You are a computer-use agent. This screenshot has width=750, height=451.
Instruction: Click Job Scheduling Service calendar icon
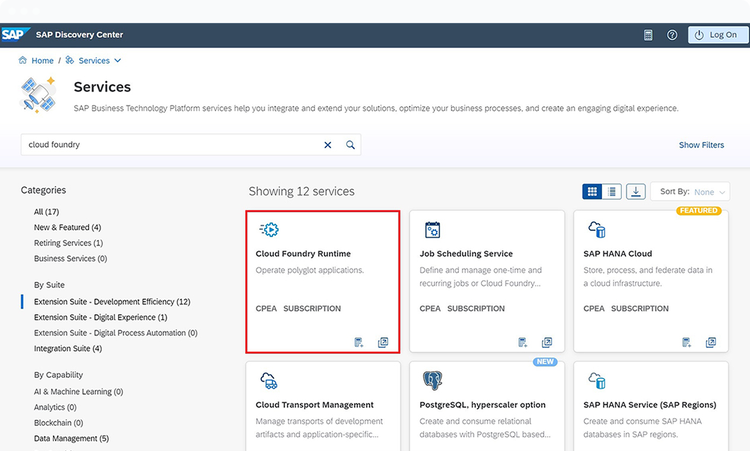point(432,230)
